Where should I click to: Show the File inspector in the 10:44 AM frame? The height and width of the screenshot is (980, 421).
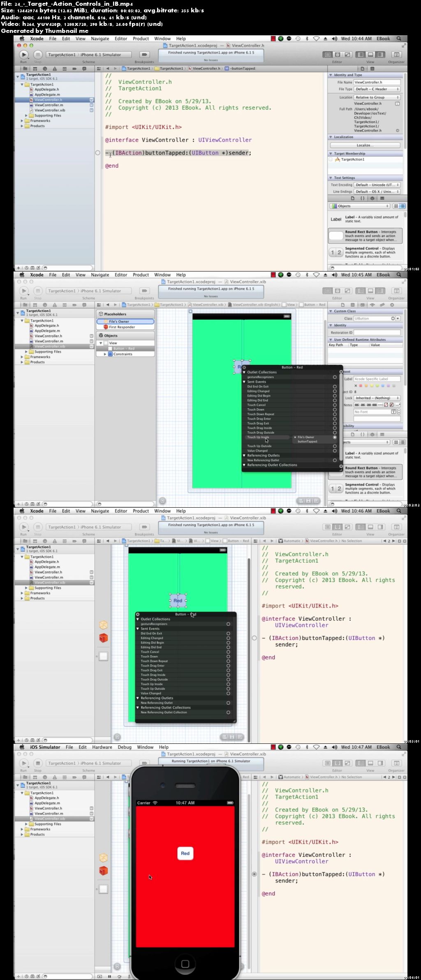point(362,69)
